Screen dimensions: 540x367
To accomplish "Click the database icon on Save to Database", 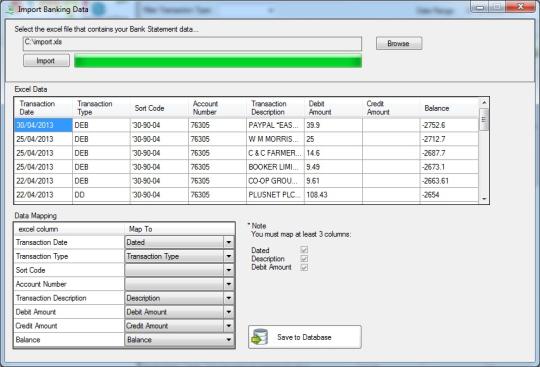I will pos(260,337).
